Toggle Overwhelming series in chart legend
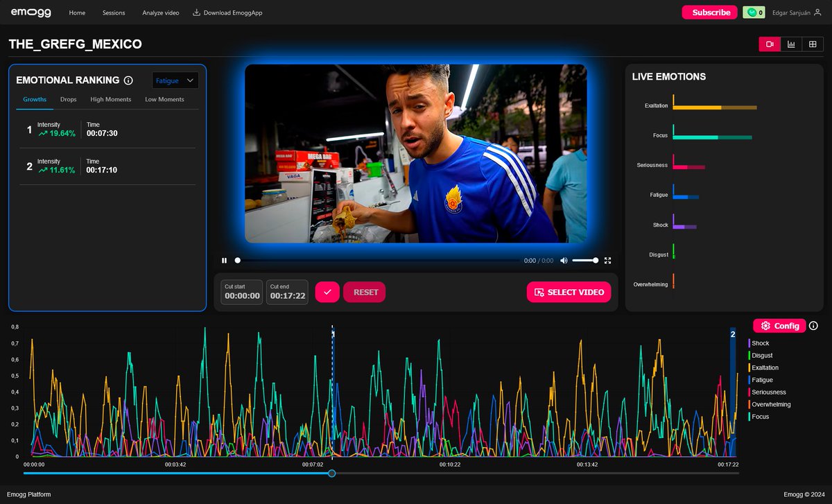The width and height of the screenshot is (832, 504). (x=770, y=404)
